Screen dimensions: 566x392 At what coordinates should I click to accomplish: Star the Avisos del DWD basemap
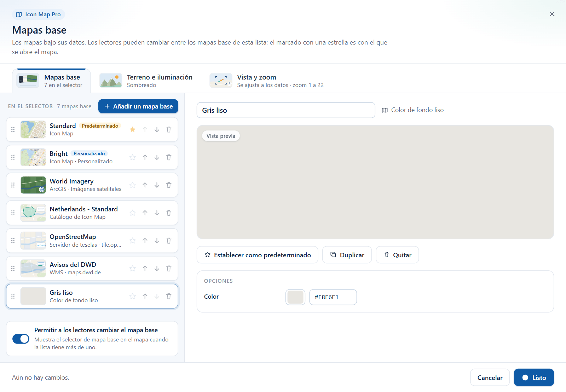click(x=133, y=268)
